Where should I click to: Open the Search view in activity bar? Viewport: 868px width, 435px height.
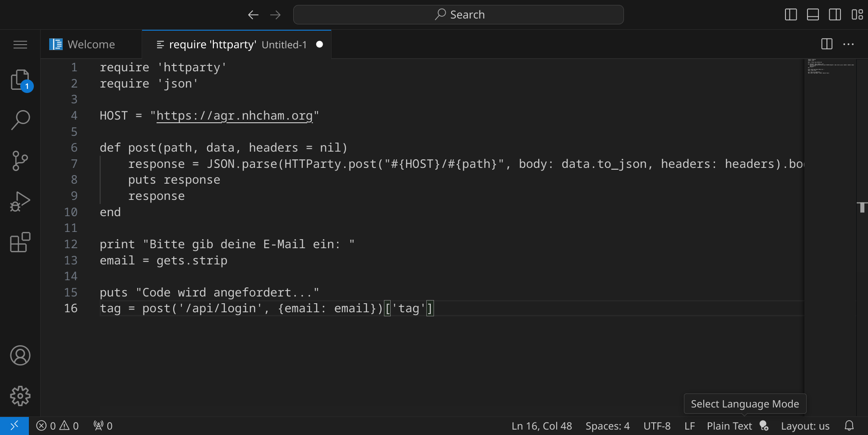20,120
